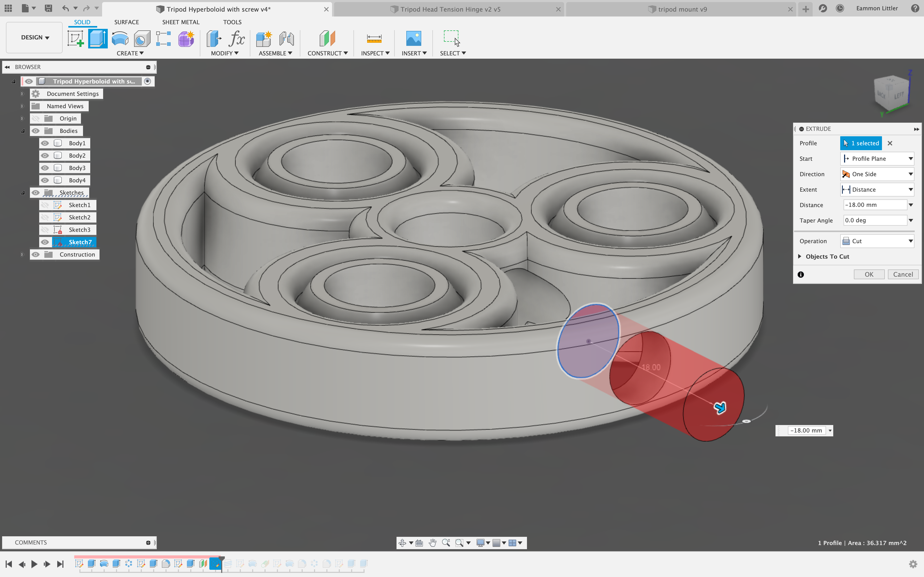
Task: Click inside the Distance value field
Action: point(874,205)
